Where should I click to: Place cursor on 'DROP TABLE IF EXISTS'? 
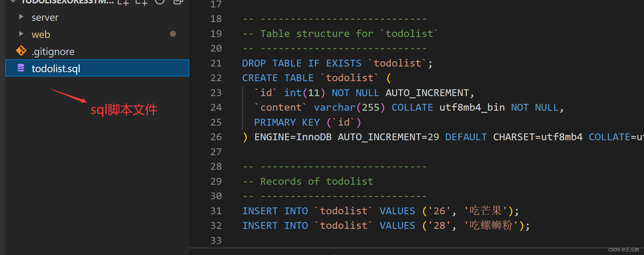(302, 63)
